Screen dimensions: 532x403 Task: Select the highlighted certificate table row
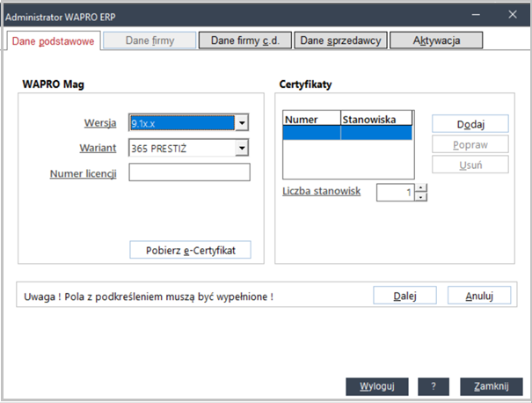(x=347, y=134)
